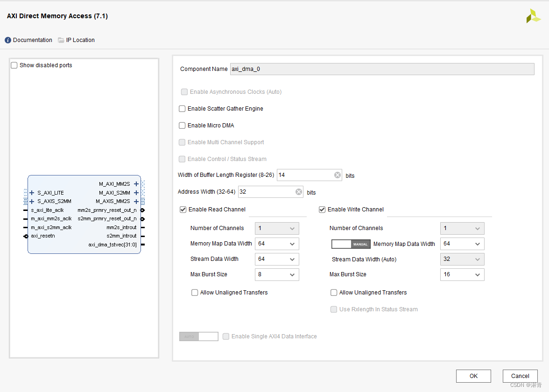Toggle the MANUAL switch for write data width

351,245
